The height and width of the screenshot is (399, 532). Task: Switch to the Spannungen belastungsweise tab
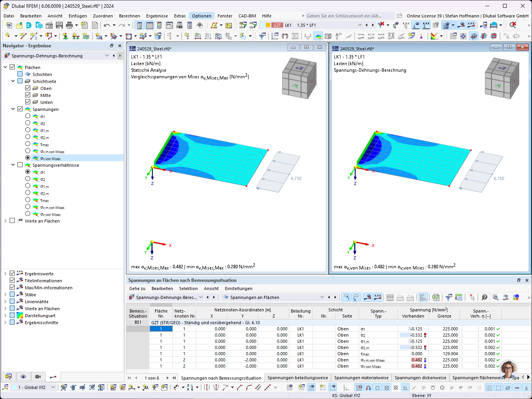tap(298, 378)
